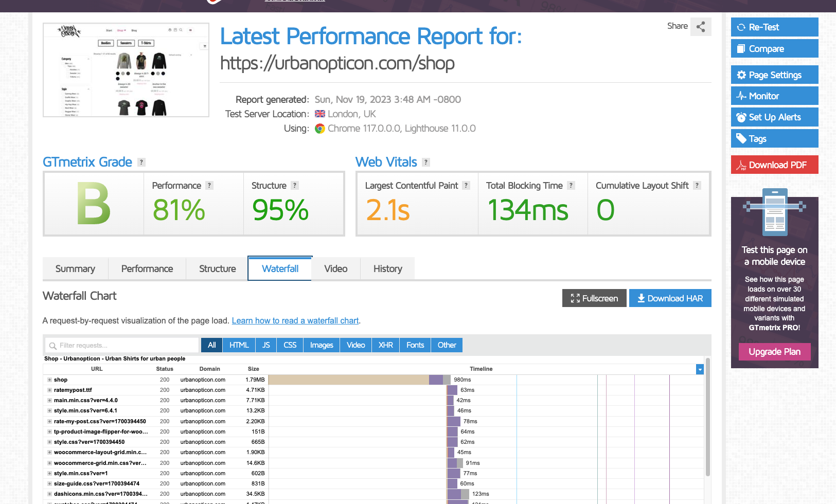836x504 pixels.
Task: Click the Share icon button
Action: (701, 27)
